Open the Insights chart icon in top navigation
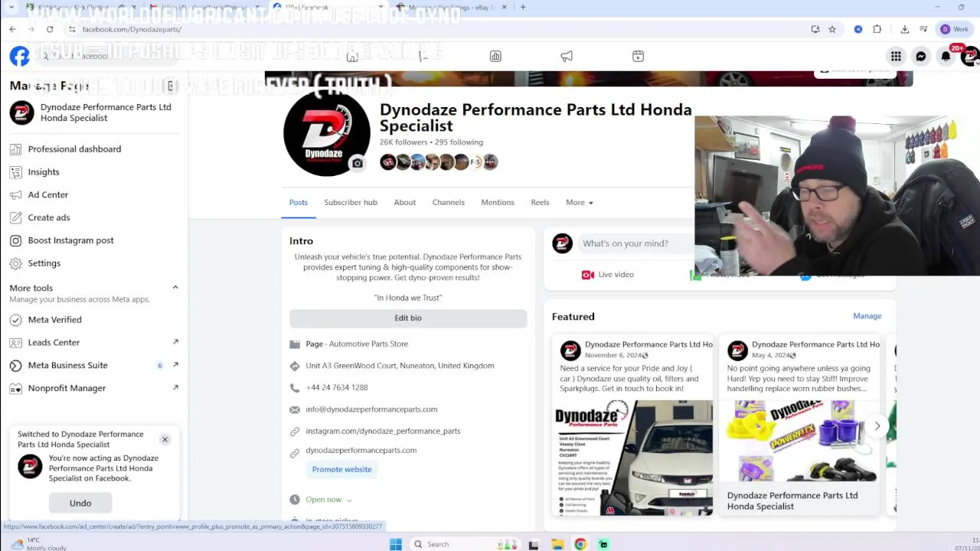Viewport: 980px width, 551px height. click(x=495, y=56)
